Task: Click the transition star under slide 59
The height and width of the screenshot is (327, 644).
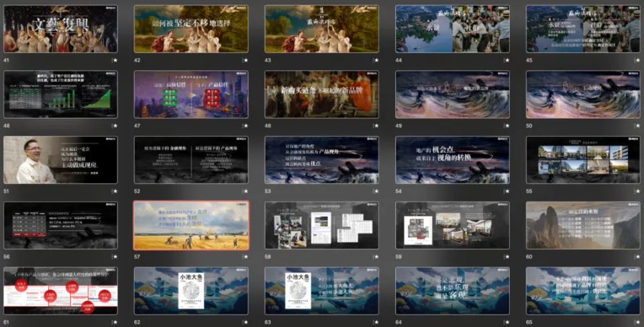Action: point(506,256)
